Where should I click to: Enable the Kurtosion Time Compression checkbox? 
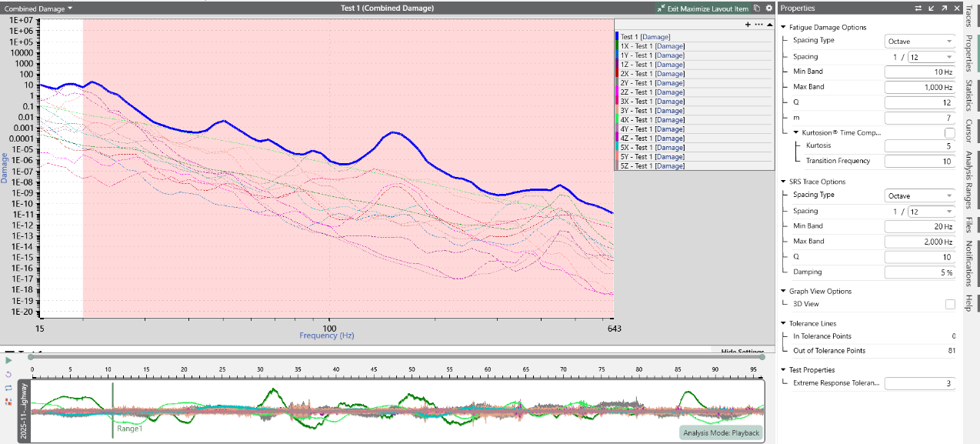click(x=949, y=133)
